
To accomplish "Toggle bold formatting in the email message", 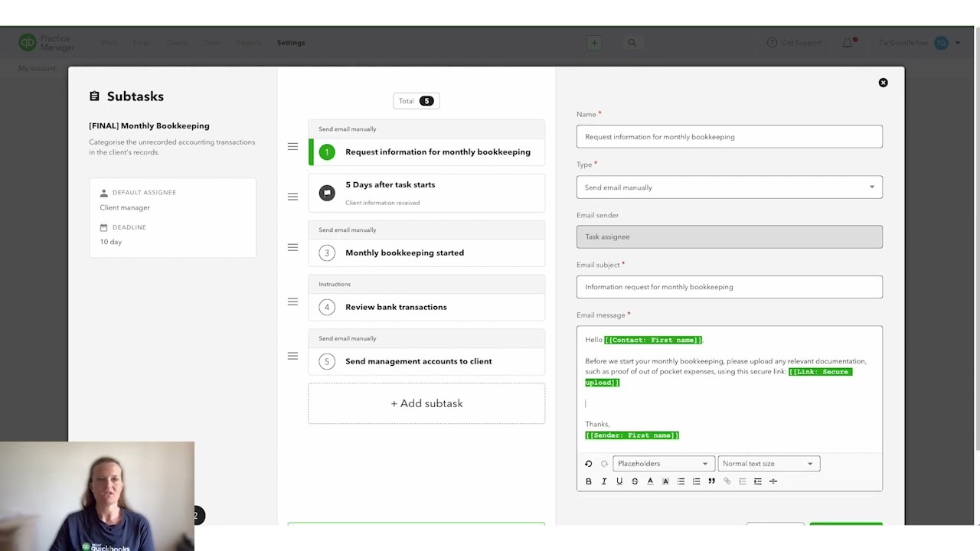I will click(588, 481).
